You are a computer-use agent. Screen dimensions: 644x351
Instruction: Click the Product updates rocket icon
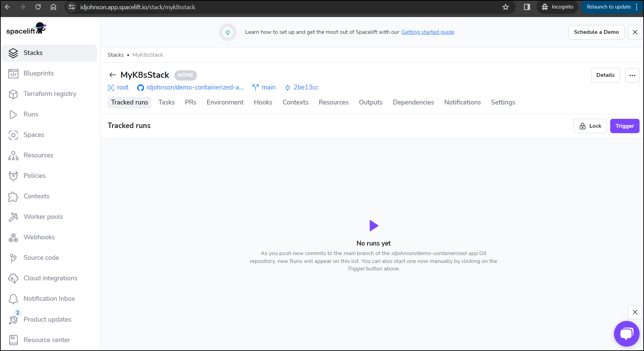[13, 320]
